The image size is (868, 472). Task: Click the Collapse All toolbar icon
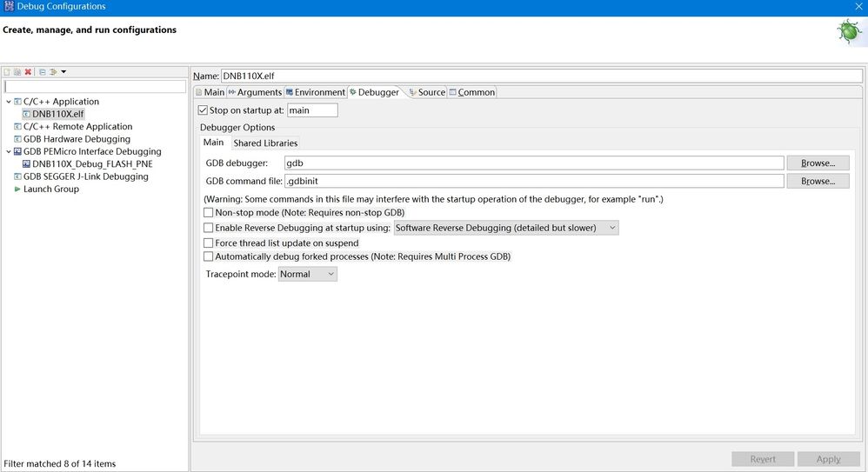[43, 72]
